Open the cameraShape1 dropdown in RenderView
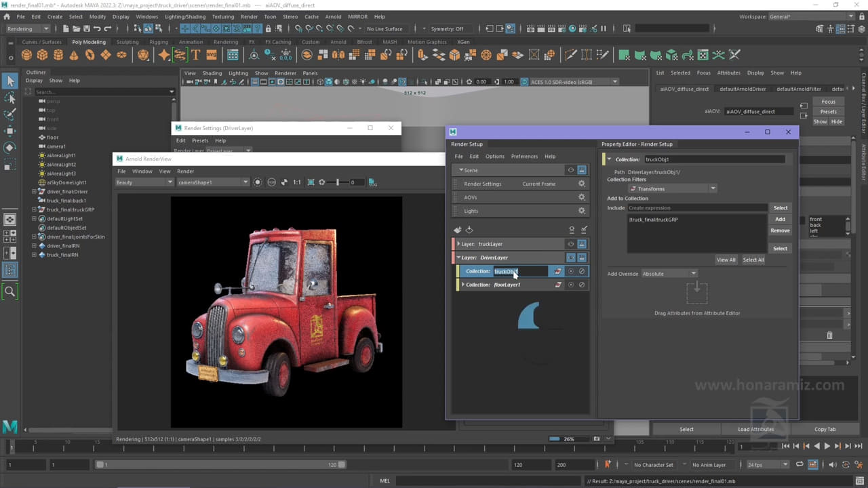Viewport: 868px width, 488px height. point(213,182)
